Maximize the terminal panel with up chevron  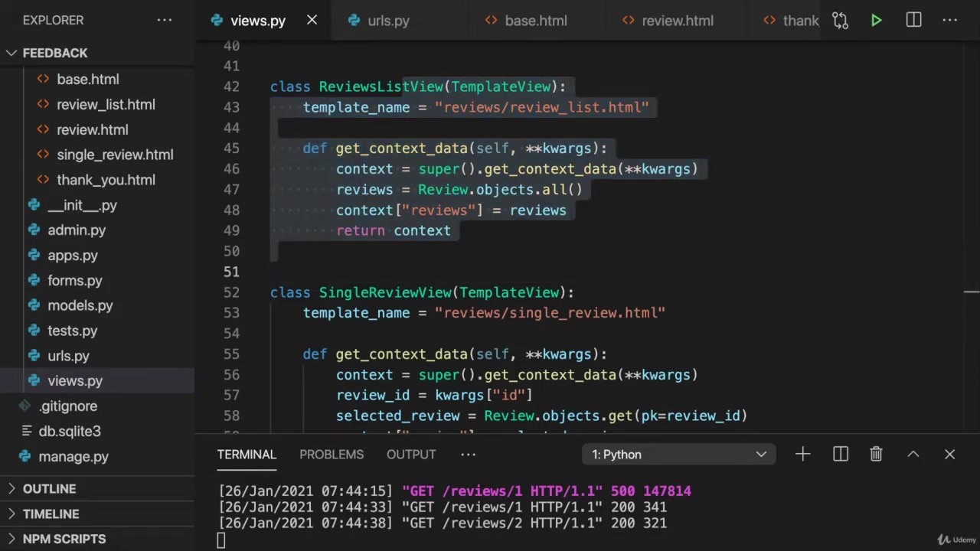[913, 455]
